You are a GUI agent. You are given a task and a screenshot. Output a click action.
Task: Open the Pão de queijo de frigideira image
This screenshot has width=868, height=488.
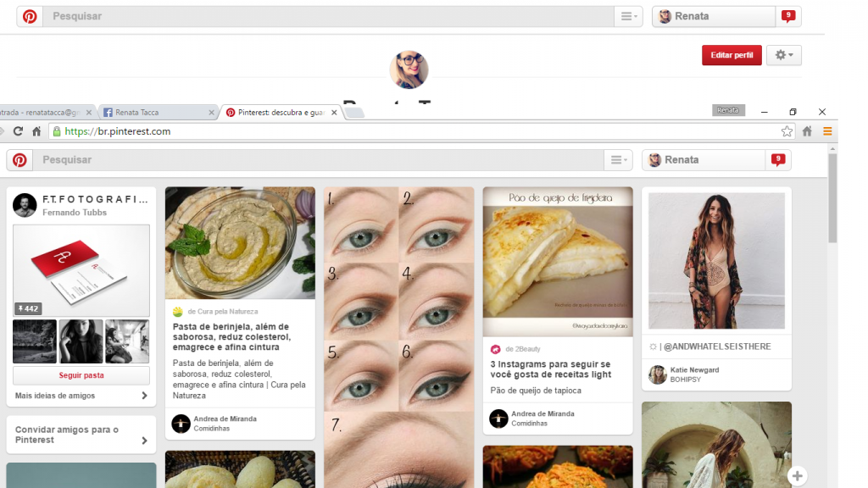tap(558, 262)
